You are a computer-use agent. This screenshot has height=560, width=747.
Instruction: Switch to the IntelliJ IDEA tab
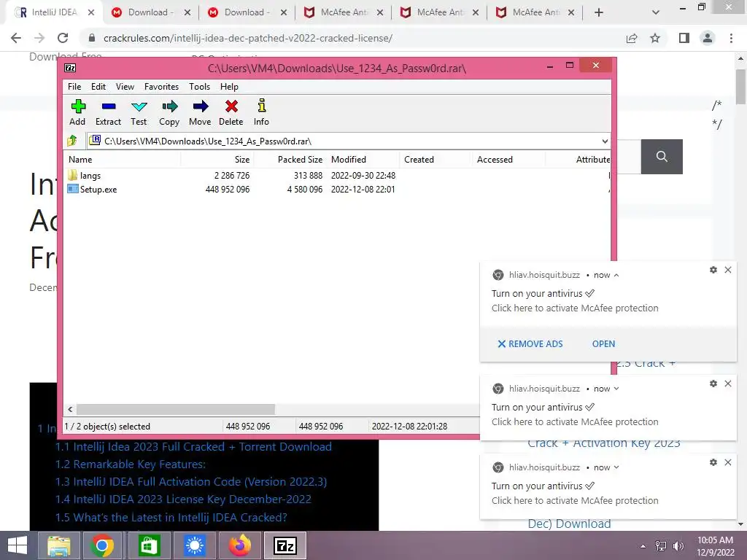(54, 12)
